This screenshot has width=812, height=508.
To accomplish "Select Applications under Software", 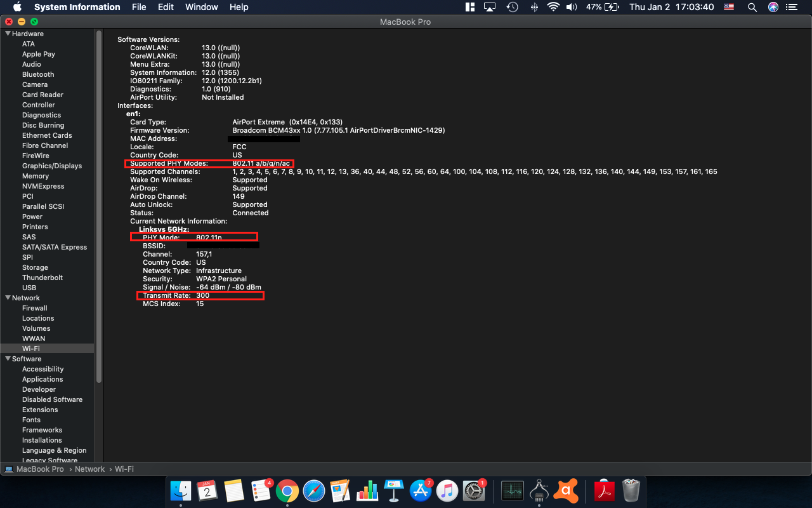I will (x=43, y=379).
